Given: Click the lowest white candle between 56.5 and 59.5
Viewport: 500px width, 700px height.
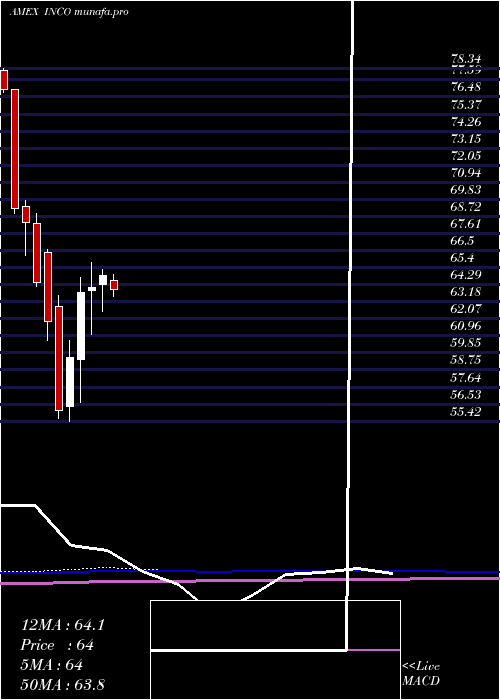Looking at the screenshot, I should [x=70, y=382].
